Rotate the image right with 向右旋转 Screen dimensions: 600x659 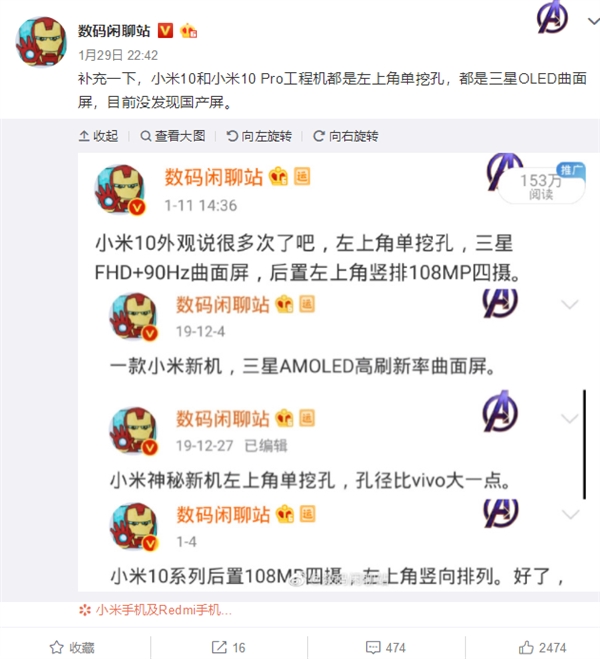(x=345, y=136)
